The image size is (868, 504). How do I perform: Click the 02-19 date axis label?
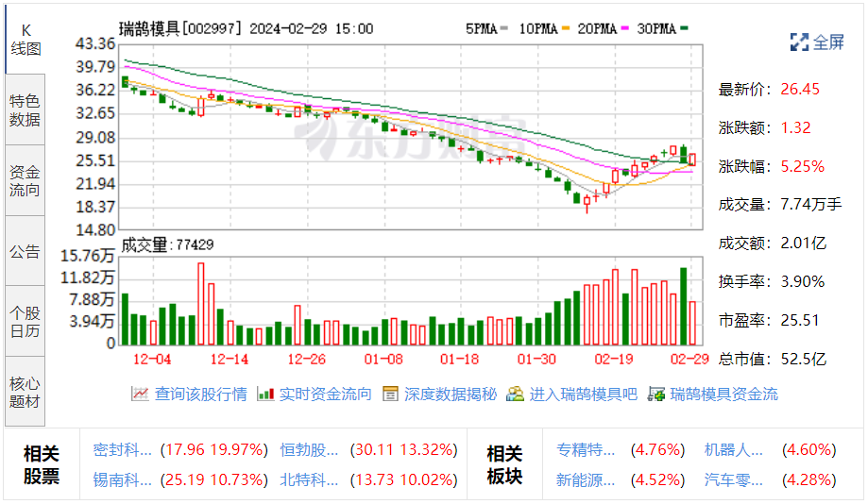(614, 360)
